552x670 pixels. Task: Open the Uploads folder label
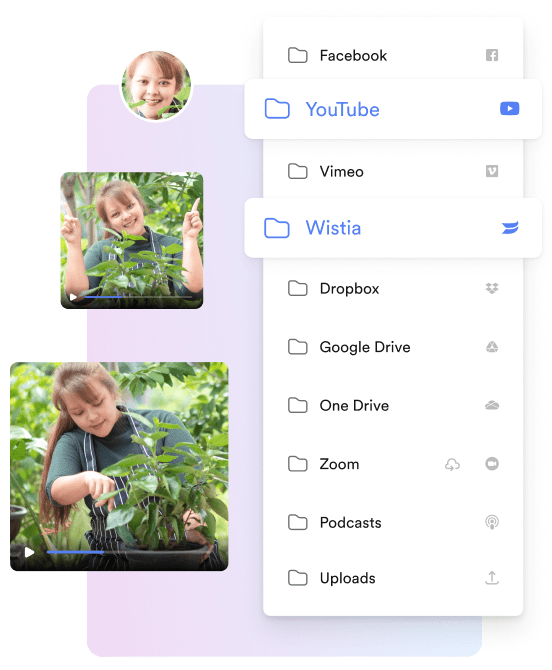(x=347, y=579)
